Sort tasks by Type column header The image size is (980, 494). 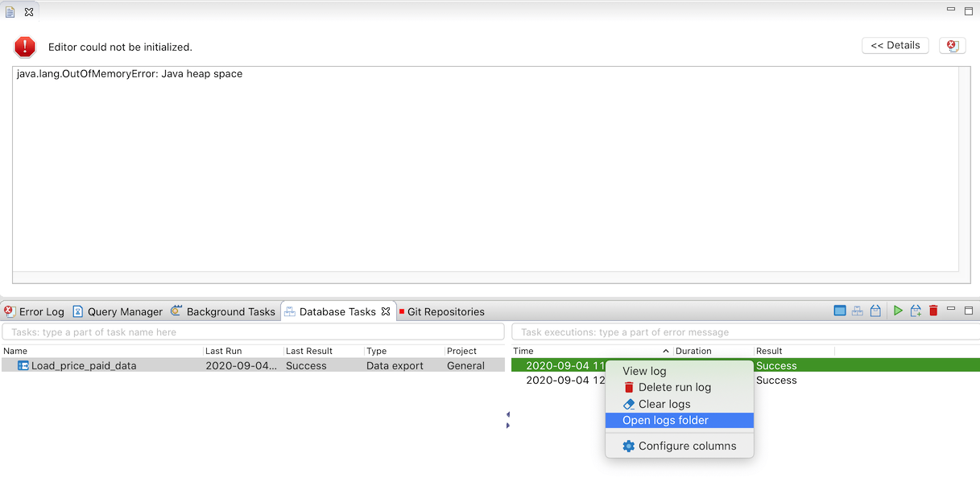click(x=404, y=351)
